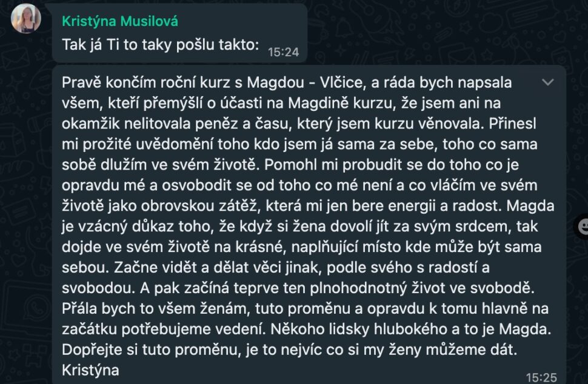Open Kristýna Musilová's profile picture
The height and width of the screenshot is (384, 588).
pyautogui.click(x=25, y=18)
